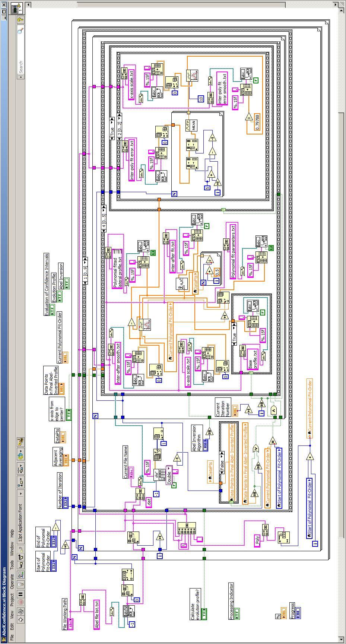Toggle the Pause button in toolbar
The height and width of the screenshot is (644, 346).
pyautogui.click(x=20, y=594)
